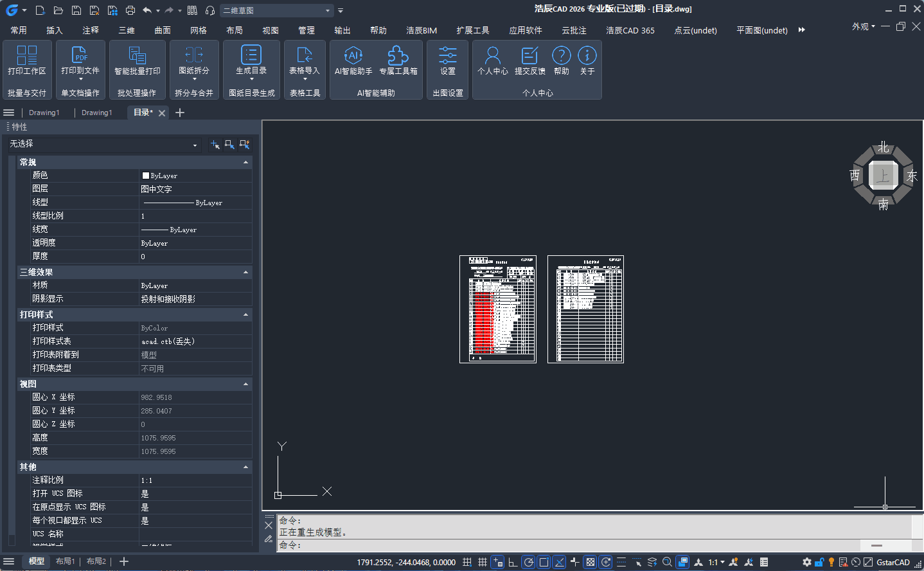Toggle snap mode in status bar
The width and height of the screenshot is (924, 571).
pos(467,562)
